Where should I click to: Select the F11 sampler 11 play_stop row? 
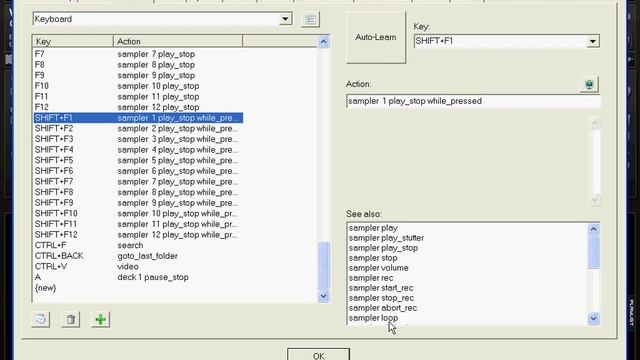[x=138, y=97]
